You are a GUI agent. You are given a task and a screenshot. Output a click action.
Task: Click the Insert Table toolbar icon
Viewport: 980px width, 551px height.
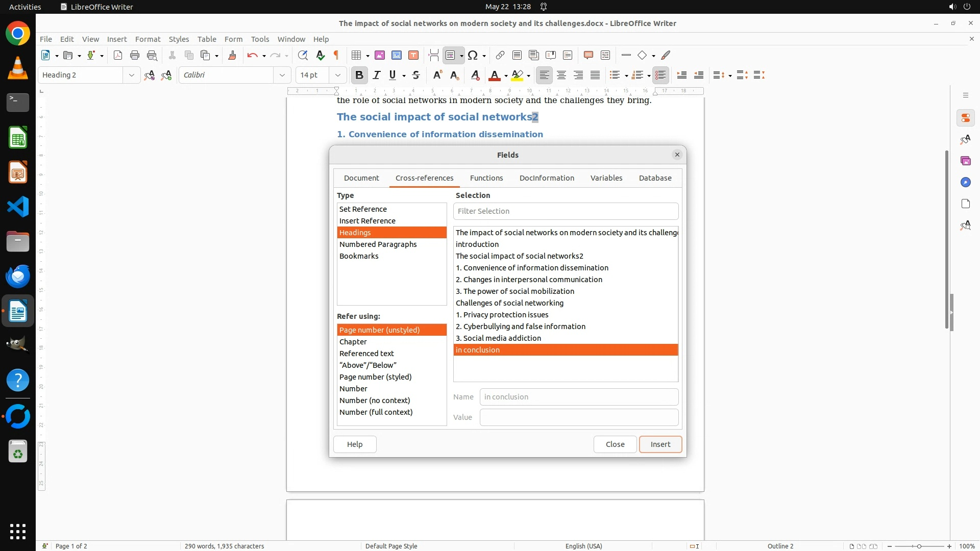[x=357, y=55]
